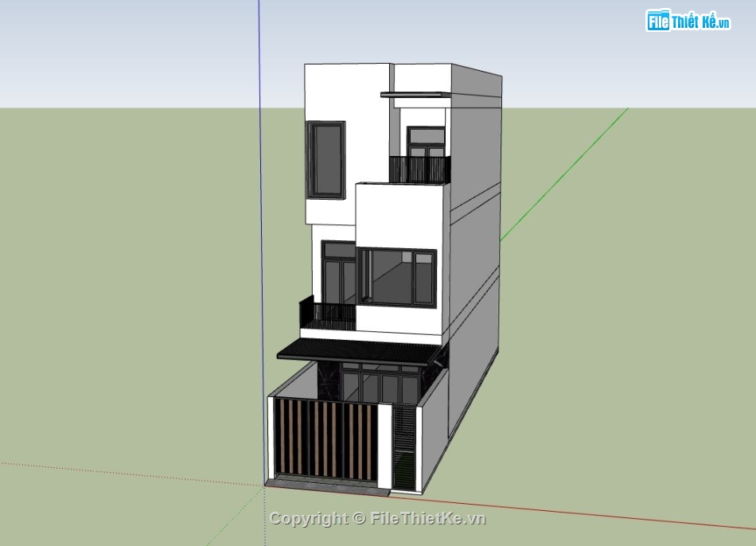Click the ground-floor glass door panels
756x546 pixels.
pos(380,384)
